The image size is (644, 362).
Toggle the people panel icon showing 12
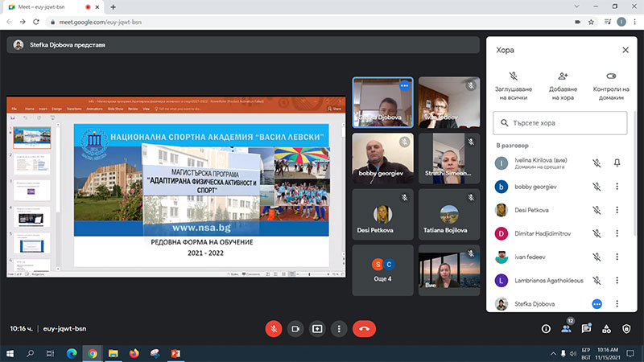[x=567, y=328]
